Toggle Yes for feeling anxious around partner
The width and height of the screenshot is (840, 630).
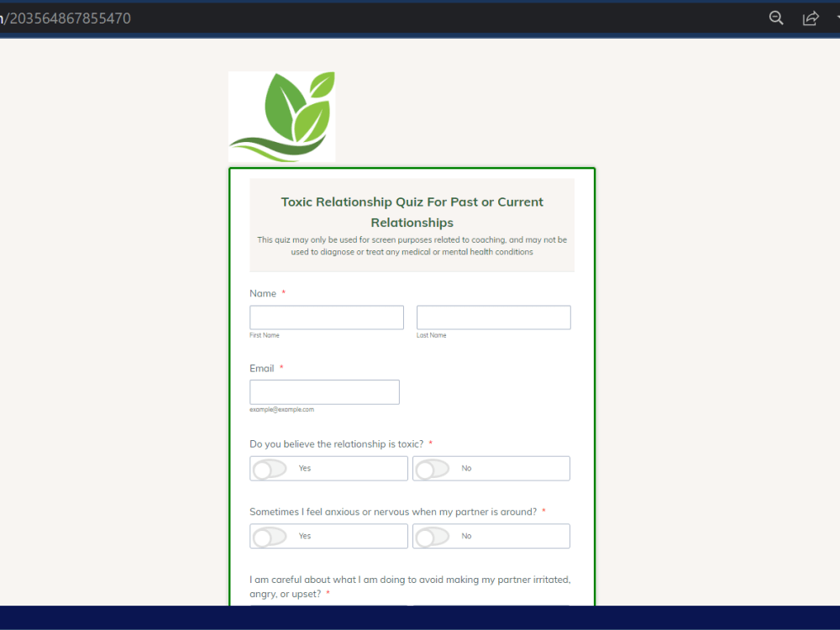coord(328,536)
